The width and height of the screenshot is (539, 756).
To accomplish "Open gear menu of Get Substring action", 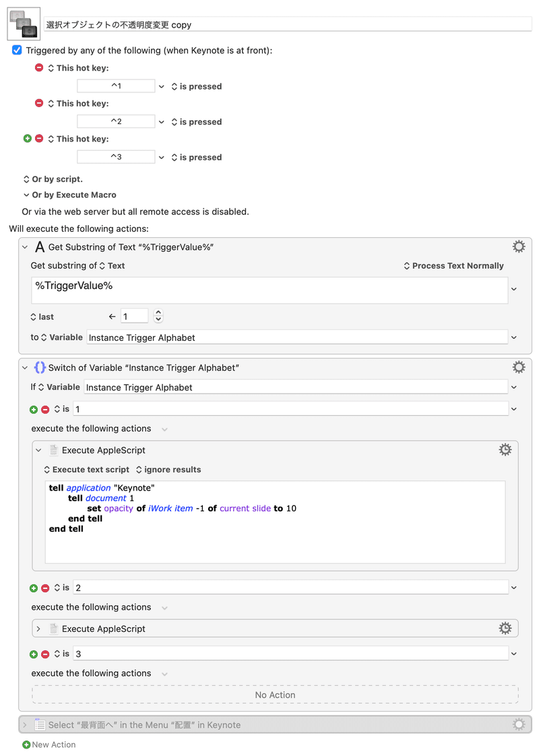I will pos(519,247).
